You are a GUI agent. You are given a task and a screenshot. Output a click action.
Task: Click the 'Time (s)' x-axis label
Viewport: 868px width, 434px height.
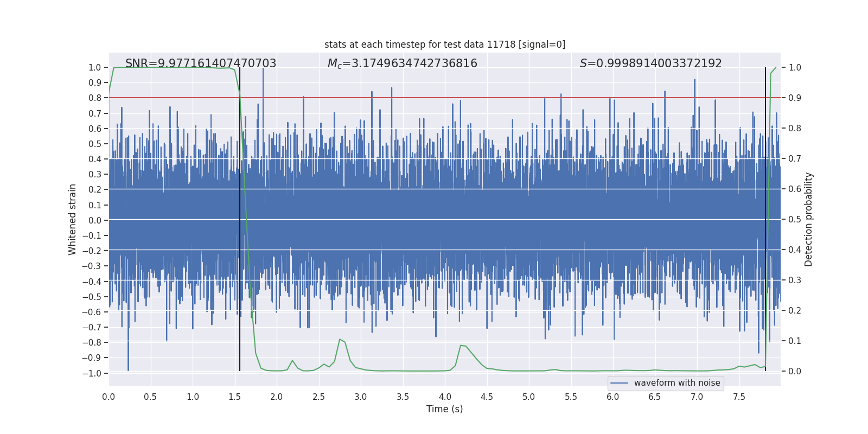444,409
